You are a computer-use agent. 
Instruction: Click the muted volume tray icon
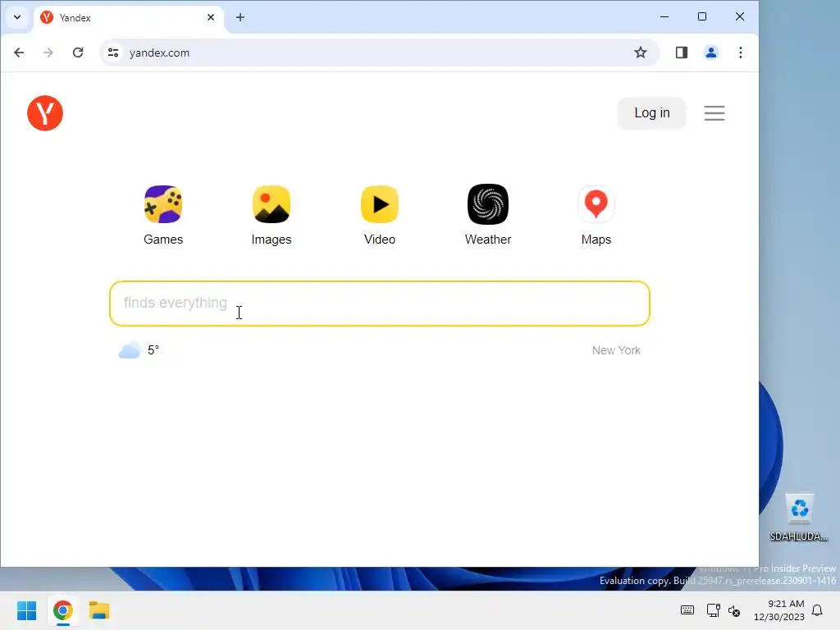734,610
